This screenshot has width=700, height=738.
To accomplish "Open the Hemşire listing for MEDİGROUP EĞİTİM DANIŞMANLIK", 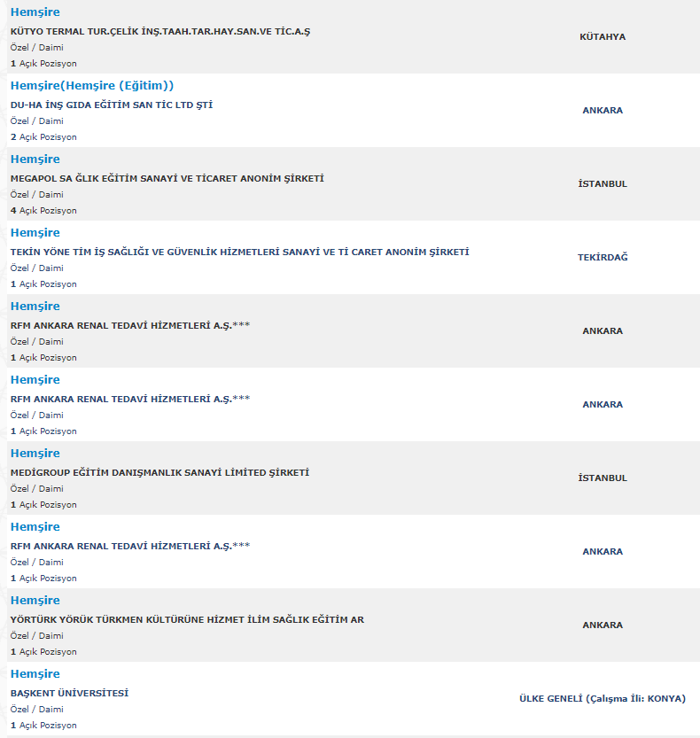I will point(35,454).
